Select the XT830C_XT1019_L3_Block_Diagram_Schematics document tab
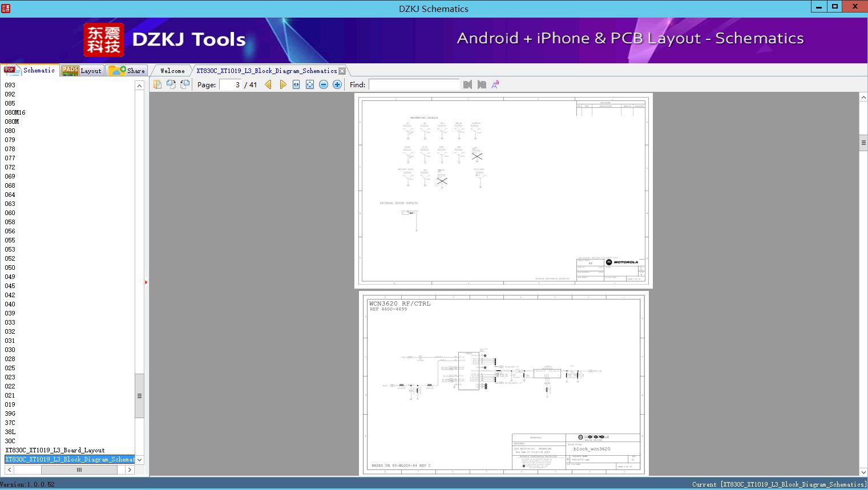868x490 pixels. coord(267,71)
